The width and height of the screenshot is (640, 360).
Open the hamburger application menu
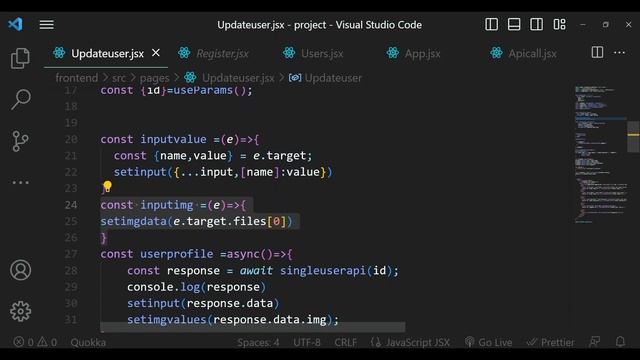(x=47, y=25)
